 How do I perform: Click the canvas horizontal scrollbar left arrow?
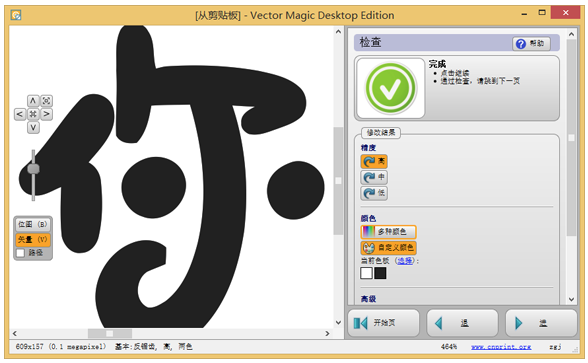pyautogui.click(x=15, y=333)
